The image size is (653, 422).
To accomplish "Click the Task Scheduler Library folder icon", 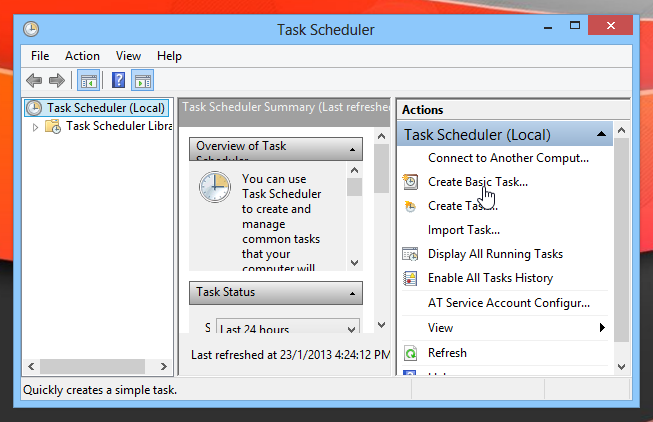I will coord(55,127).
